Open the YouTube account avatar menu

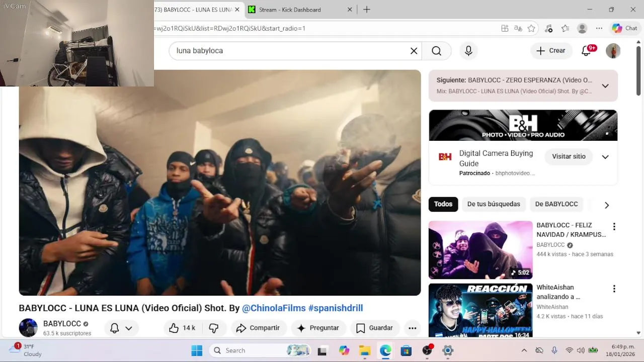(x=613, y=51)
